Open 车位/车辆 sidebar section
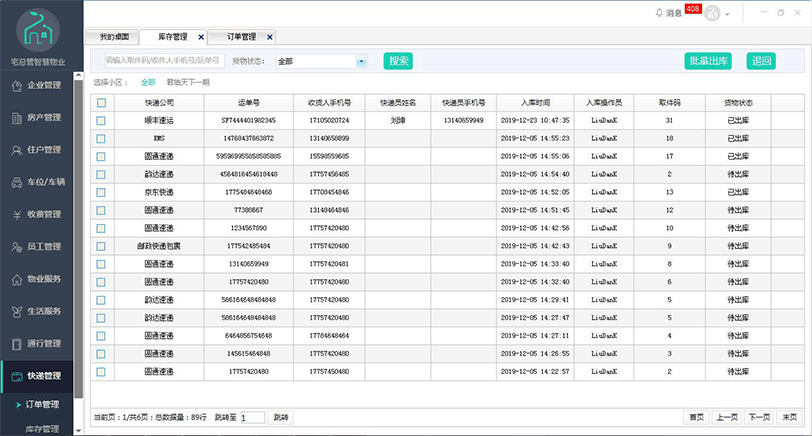Viewport: 812px width, 436px height. 36,182
